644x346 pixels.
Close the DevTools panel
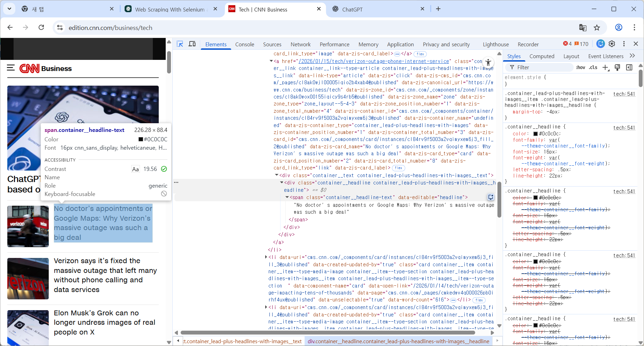tap(636, 44)
